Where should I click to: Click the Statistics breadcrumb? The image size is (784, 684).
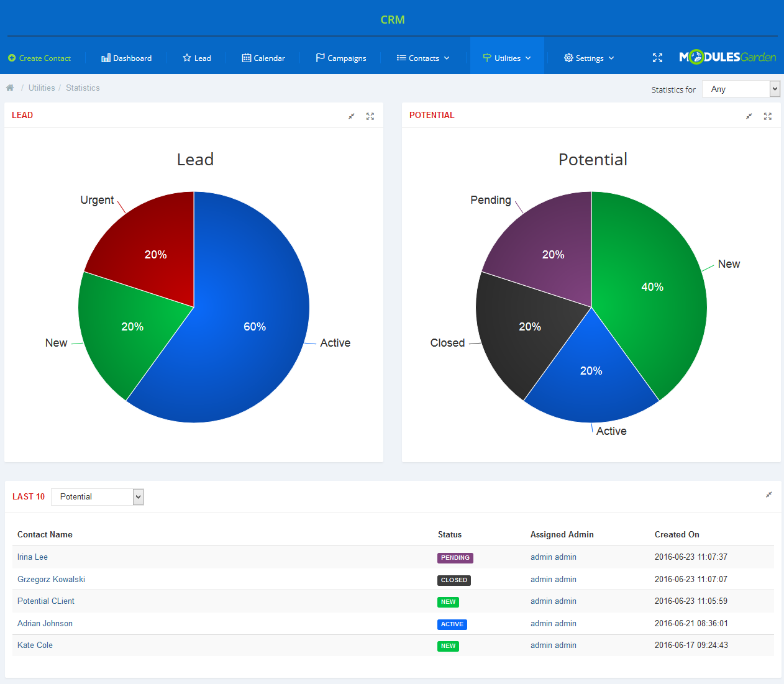[83, 88]
